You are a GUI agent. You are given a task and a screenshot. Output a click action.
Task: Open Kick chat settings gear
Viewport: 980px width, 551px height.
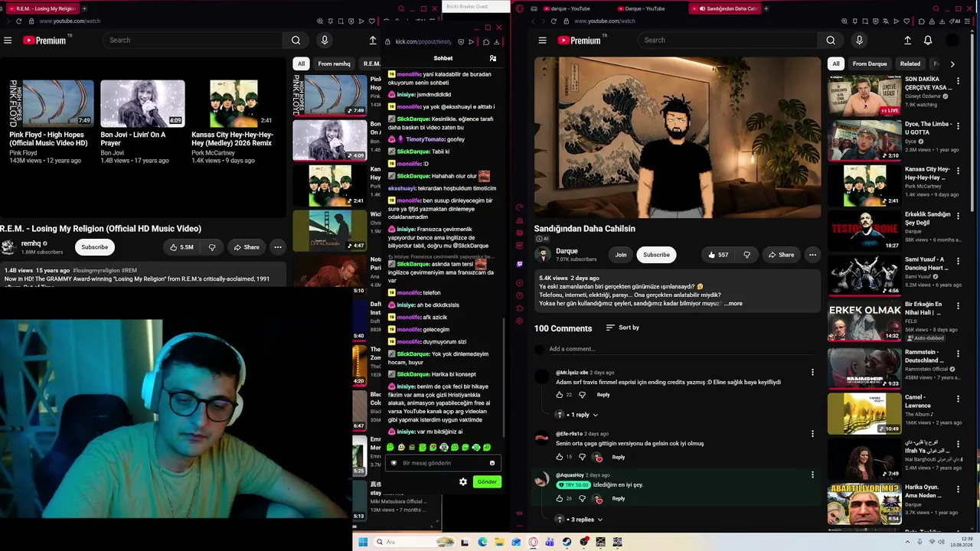click(x=463, y=481)
